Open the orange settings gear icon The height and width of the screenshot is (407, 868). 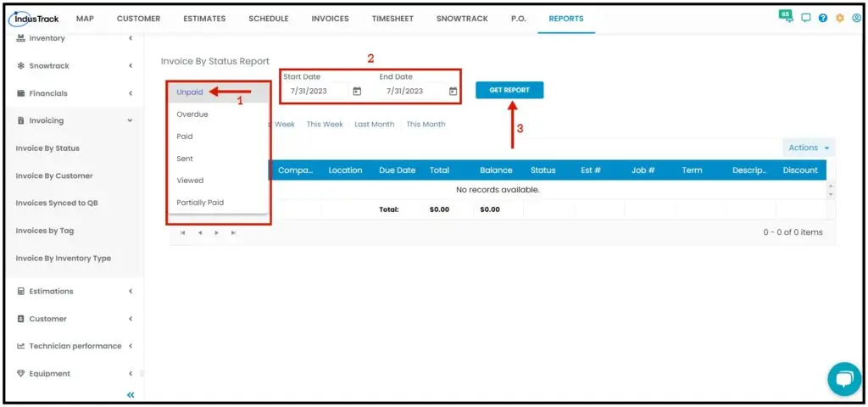840,19
